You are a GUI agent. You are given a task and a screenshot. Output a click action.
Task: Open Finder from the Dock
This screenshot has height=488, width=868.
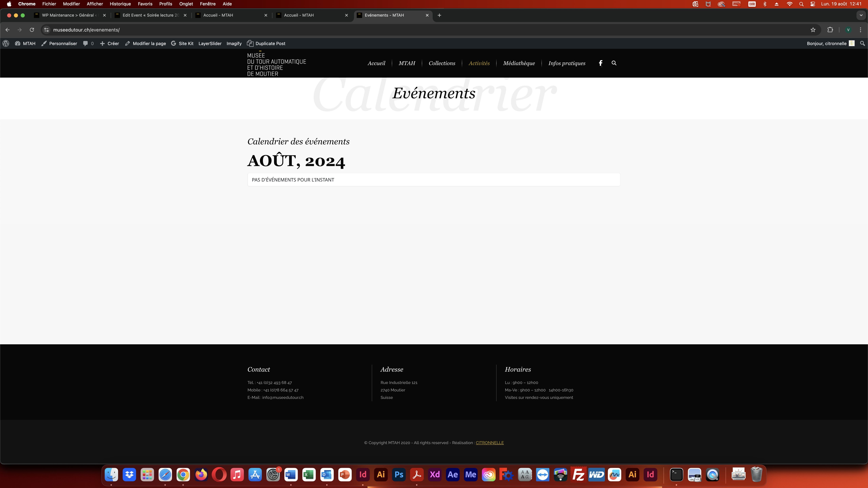pos(111,475)
